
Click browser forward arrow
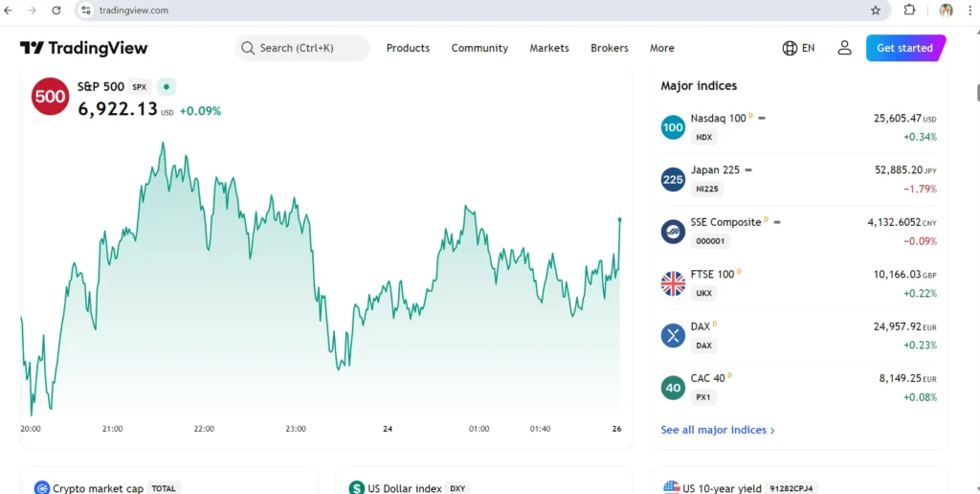tap(32, 10)
